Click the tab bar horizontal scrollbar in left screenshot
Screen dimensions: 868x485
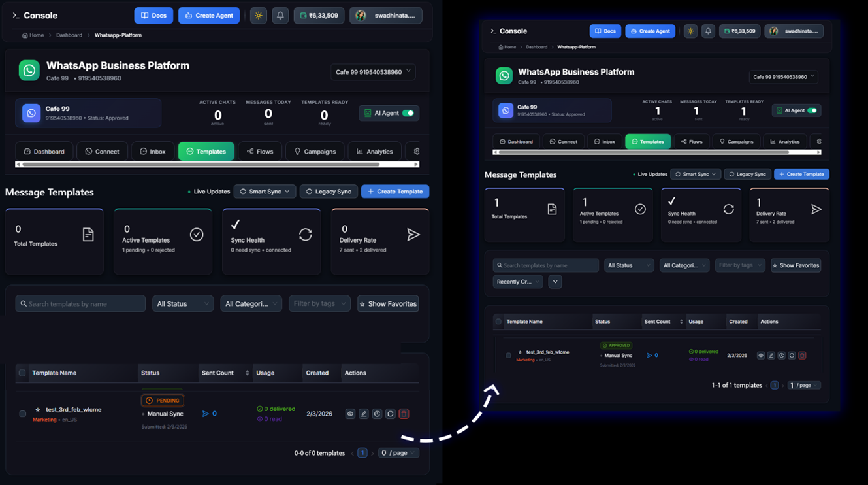click(x=217, y=165)
